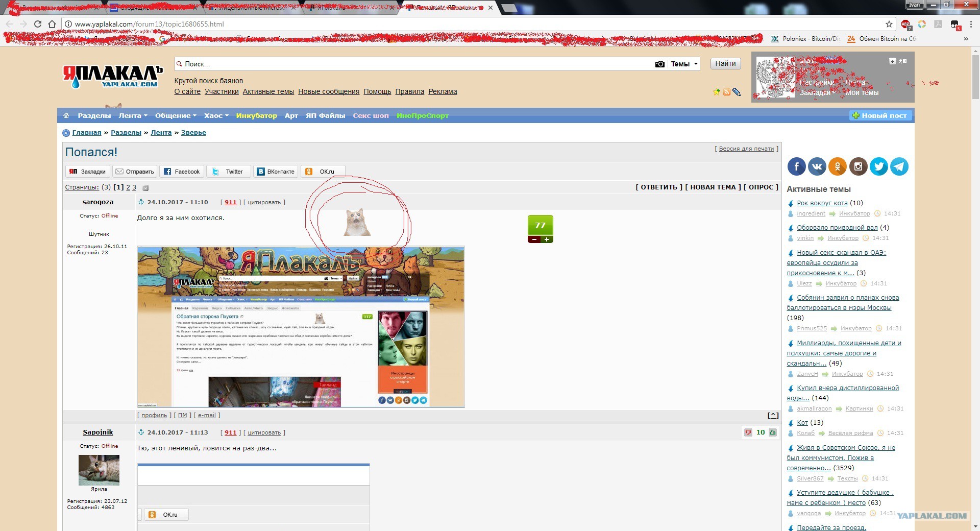The height and width of the screenshot is (531, 980).
Task: Click цитировать on sarogoza's post
Action: click(x=264, y=203)
